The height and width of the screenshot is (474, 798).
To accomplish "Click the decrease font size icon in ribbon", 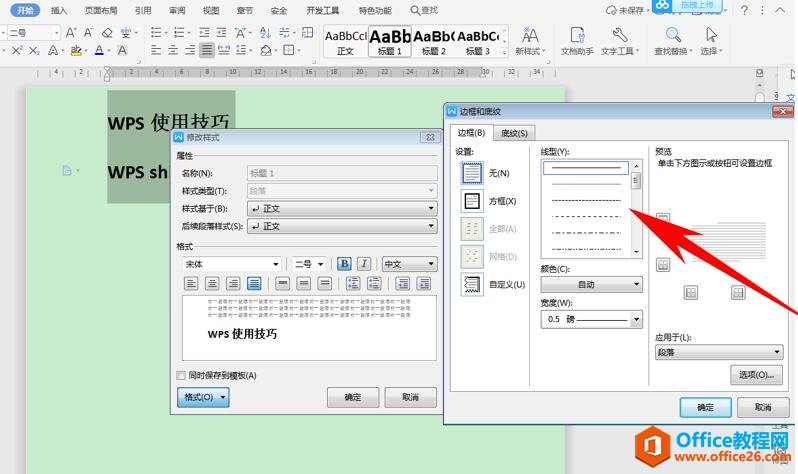I will [88, 33].
